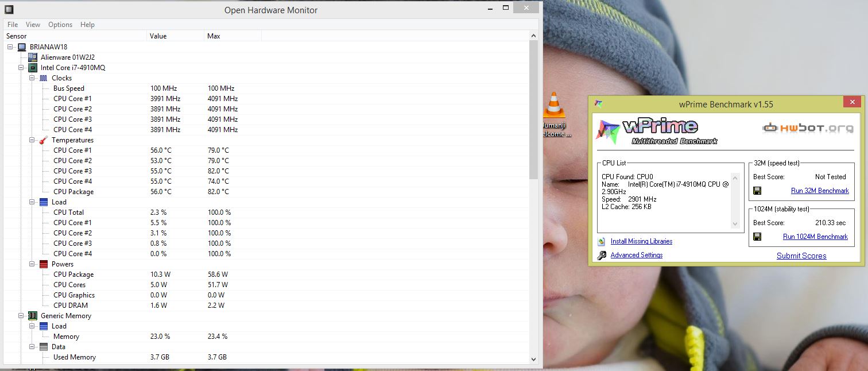
Task: Click CPU List scroll down arrow in wPrime
Action: tap(734, 225)
